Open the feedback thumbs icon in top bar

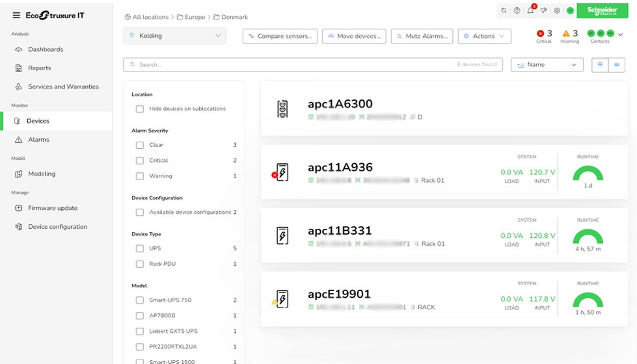[543, 10]
